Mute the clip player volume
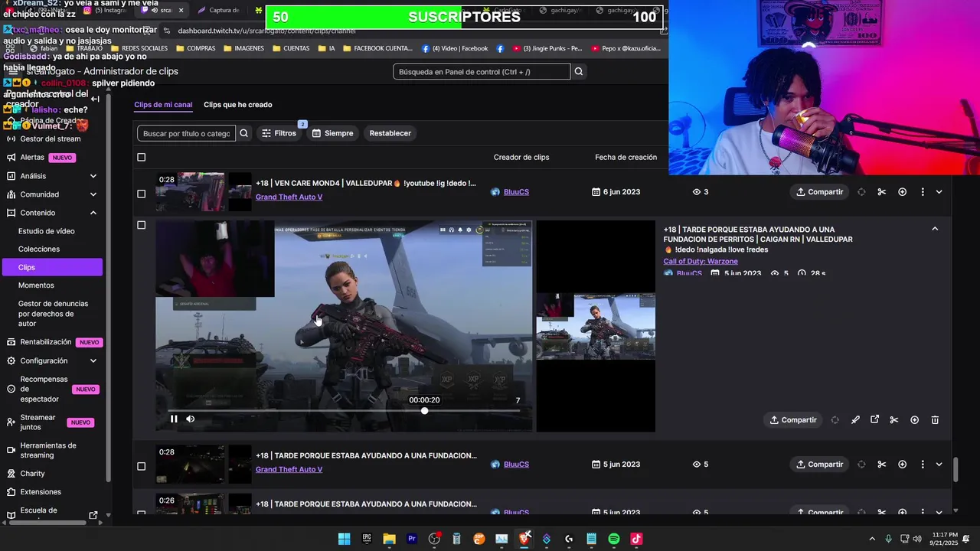The image size is (980, 551). [190, 419]
